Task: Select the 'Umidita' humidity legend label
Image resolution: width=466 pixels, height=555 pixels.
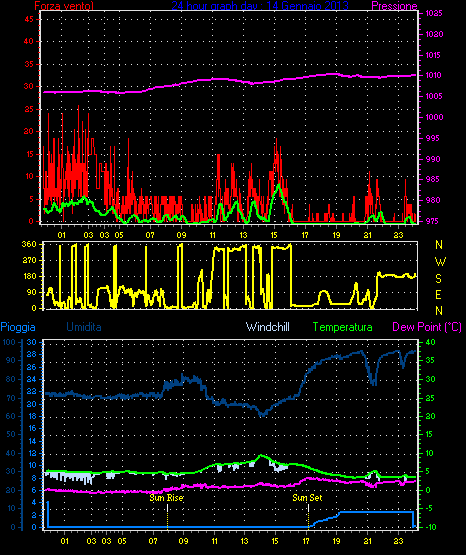Action: 84,327
